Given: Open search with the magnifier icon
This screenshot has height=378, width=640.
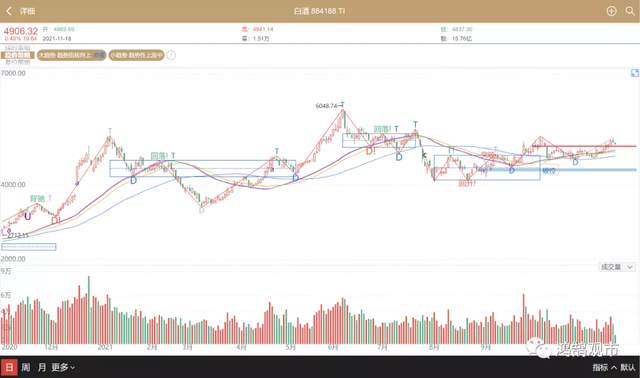Looking at the screenshot, I should point(630,11).
